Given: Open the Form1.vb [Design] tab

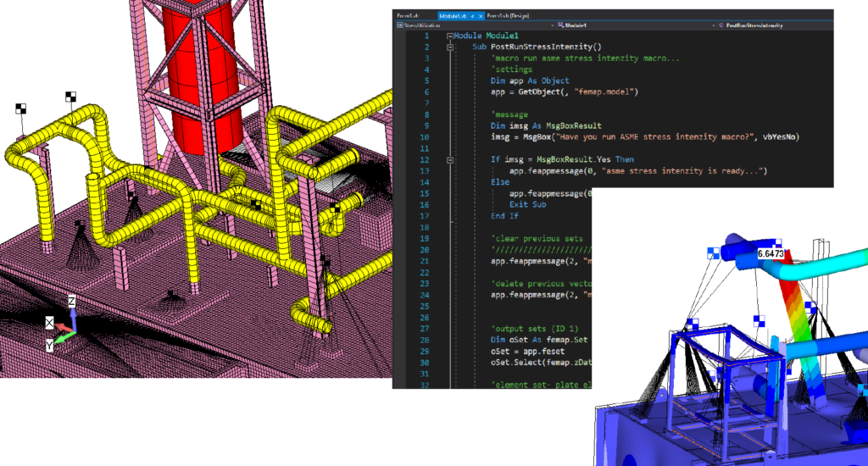Looking at the screenshot, I should [508, 16].
